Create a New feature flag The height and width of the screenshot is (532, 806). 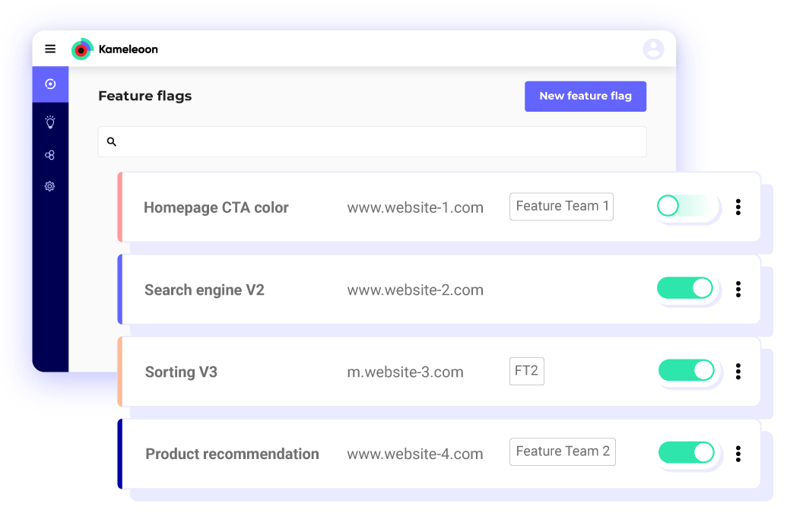(585, 97)
